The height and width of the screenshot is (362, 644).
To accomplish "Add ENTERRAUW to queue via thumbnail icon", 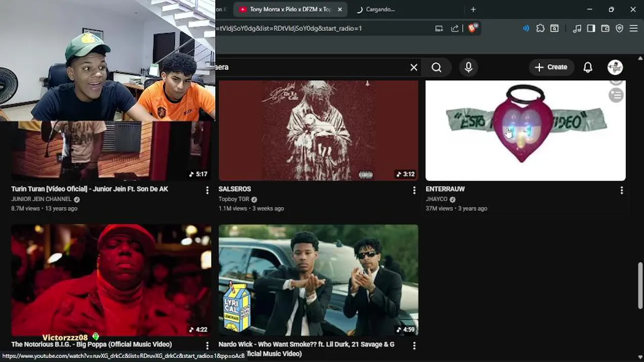I will (616, 95).
